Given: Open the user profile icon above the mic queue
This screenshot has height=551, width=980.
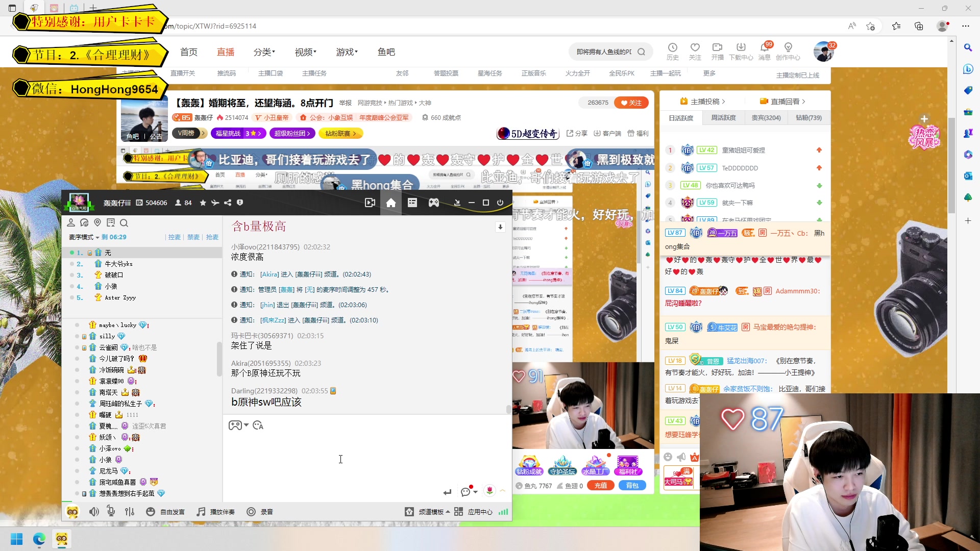Looking at the screenshot, I should pyautogui.click(x=71, y=222).
